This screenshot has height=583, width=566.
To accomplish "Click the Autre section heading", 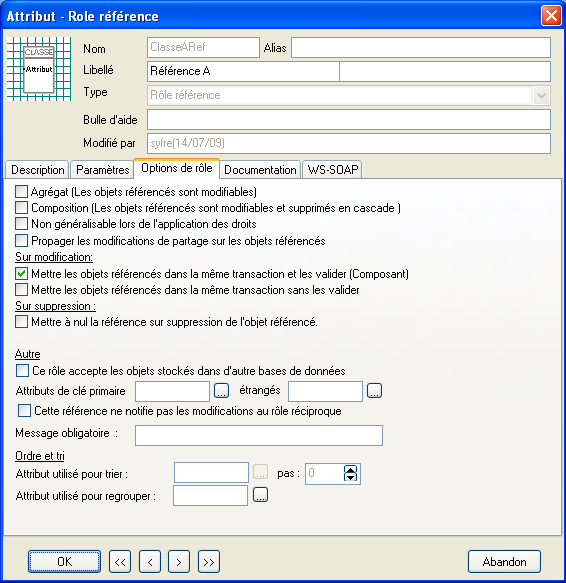I will [x=28, y=354].
